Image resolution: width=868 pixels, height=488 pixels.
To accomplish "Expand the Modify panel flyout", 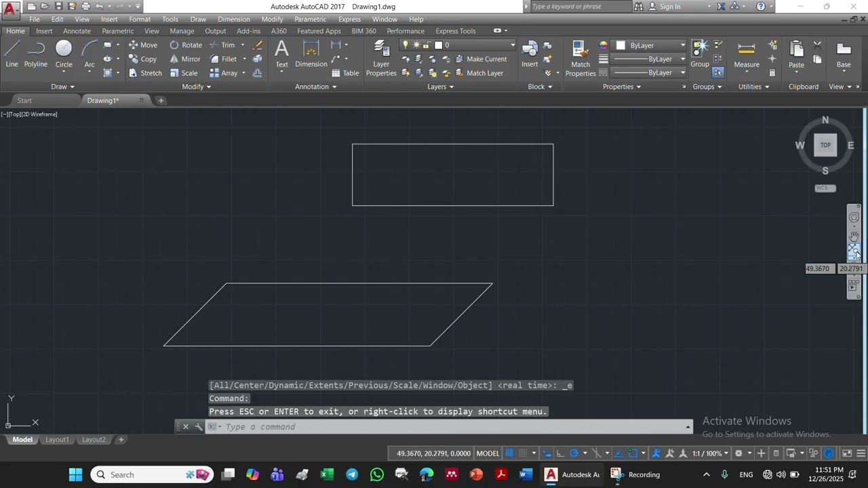I will coord(197,87).
